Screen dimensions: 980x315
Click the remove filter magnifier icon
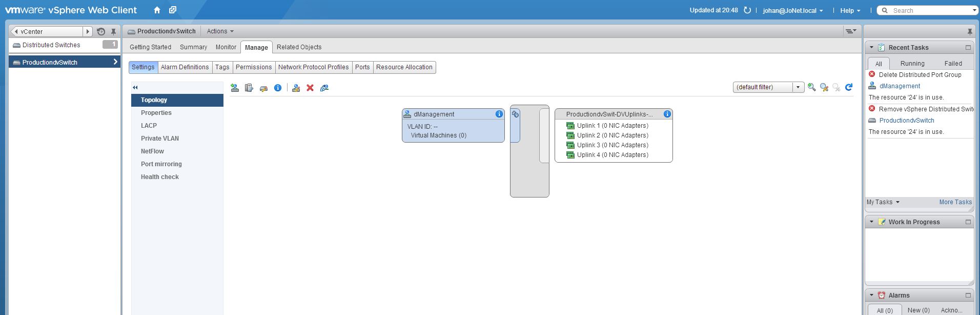point(836,87)
